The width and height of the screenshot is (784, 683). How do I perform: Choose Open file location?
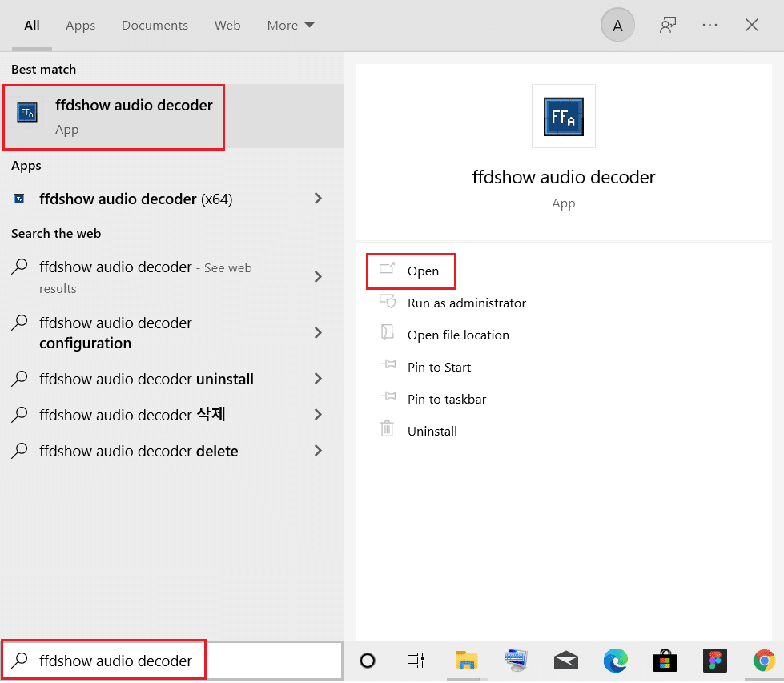(x=458, y=335)
